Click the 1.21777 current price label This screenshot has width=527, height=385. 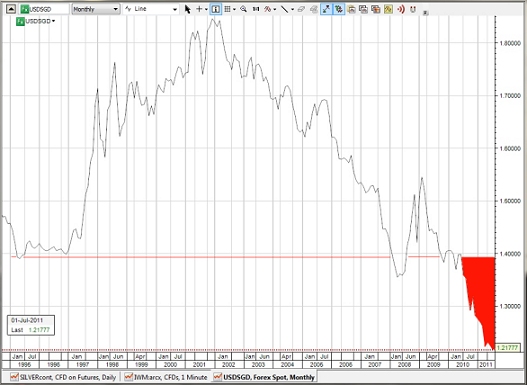click(507, 348)
